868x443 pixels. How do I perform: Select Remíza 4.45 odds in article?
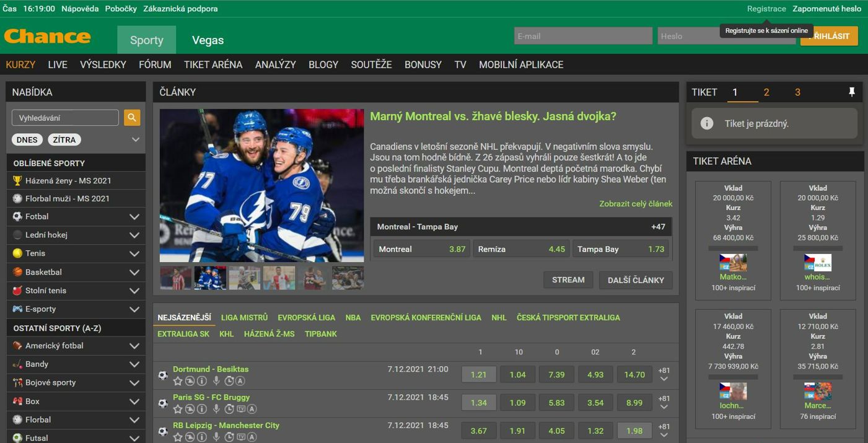click(521, 249)
